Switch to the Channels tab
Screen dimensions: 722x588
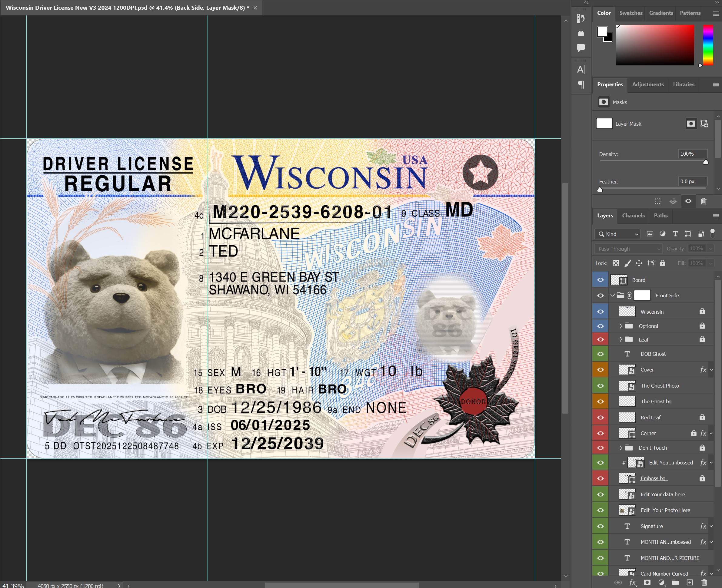[633, 215]
